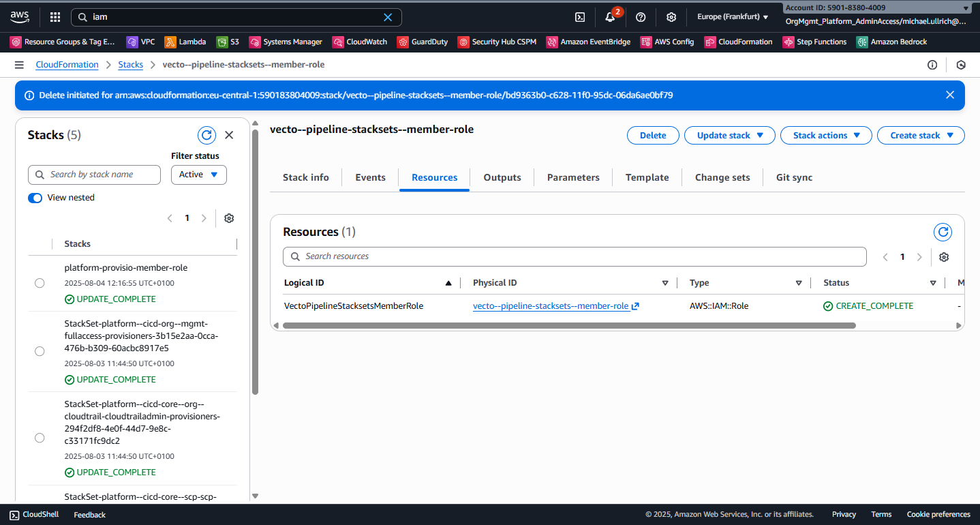The width and height of the screenshot is (980, 525).
Task: Switch to the Events tab
Action: [370, 177]
